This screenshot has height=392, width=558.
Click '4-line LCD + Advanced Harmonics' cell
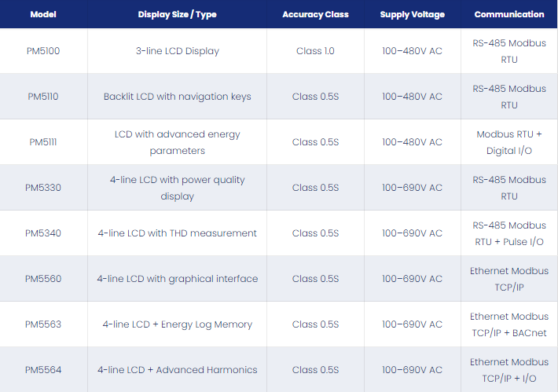(177, 369)
